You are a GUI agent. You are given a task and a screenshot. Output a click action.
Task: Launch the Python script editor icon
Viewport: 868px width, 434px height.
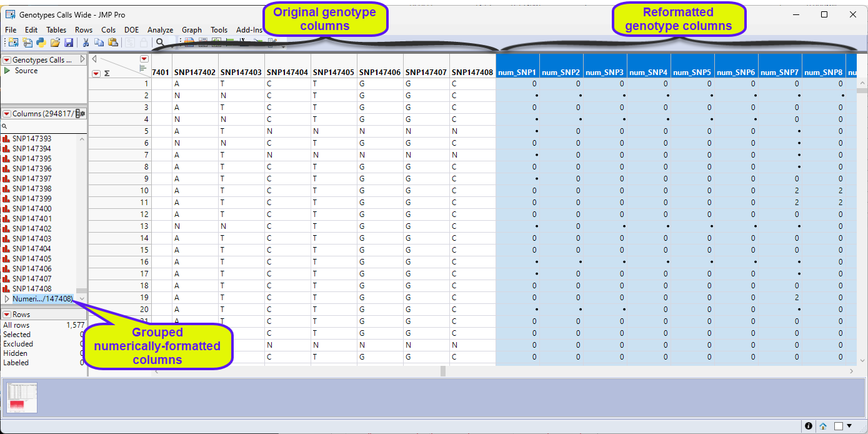tap(42, 42)
